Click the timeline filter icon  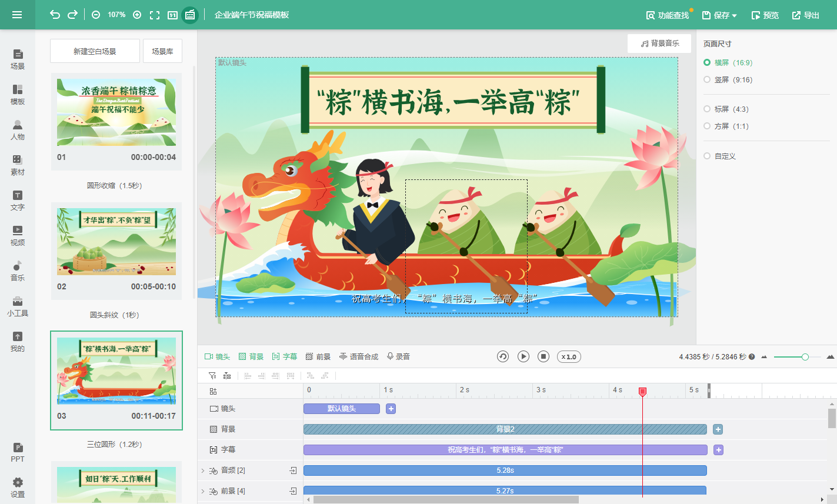tap(212, 375)
